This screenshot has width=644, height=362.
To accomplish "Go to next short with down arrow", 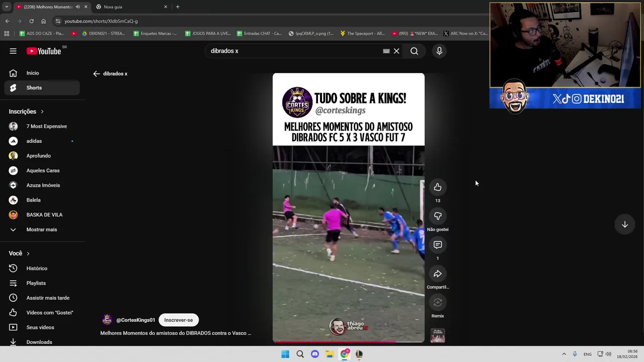I will coord(624,224).
